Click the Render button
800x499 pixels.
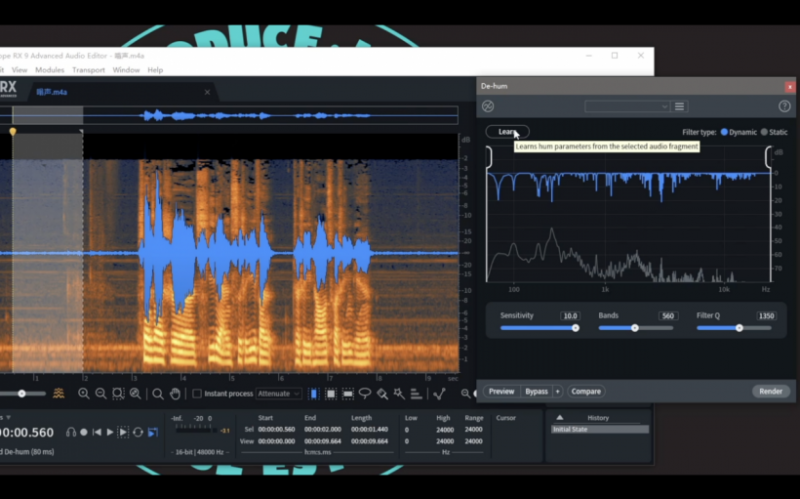[770, 391]
